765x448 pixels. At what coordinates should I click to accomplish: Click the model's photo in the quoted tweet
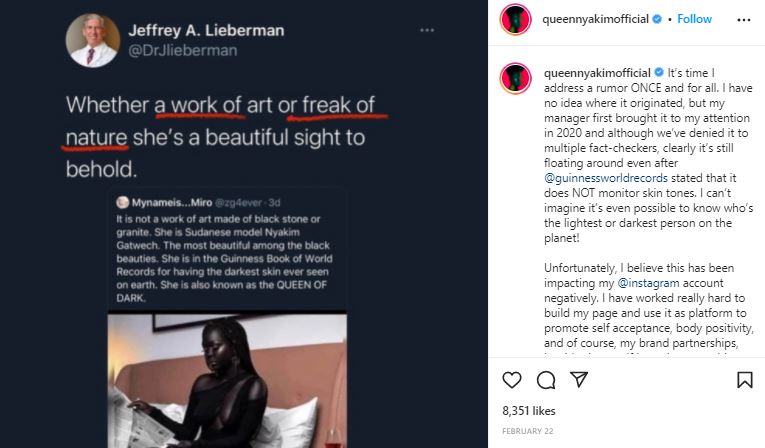(227, 380)
